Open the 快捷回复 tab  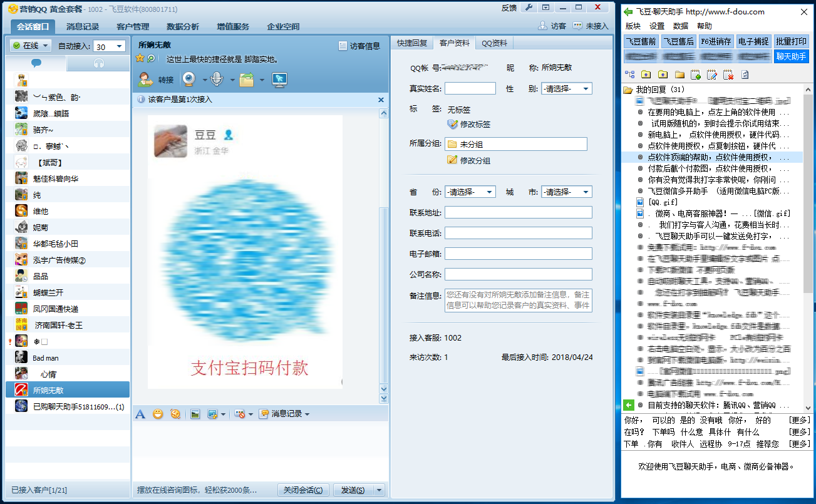pyautogui.click(x=412, y=43)
